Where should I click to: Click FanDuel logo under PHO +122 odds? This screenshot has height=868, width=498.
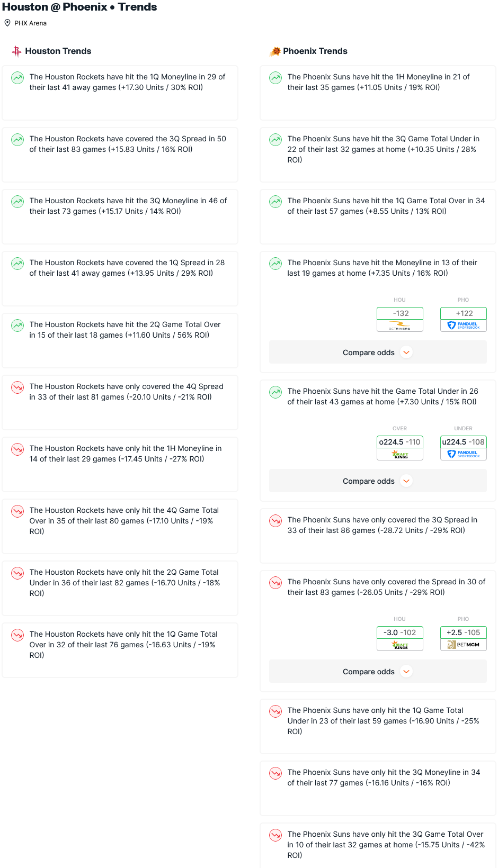click(464, 325)
